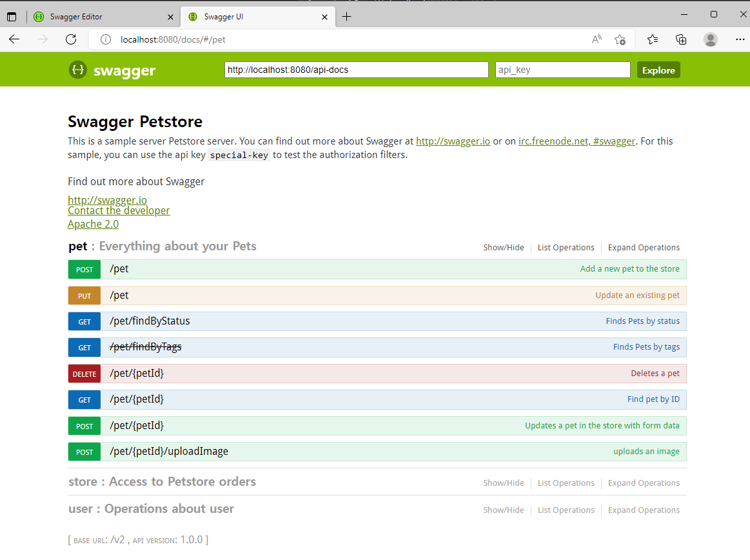Click Show/Hide for the store section
Viewport: 750px width, 560px height.
[503, 483]
